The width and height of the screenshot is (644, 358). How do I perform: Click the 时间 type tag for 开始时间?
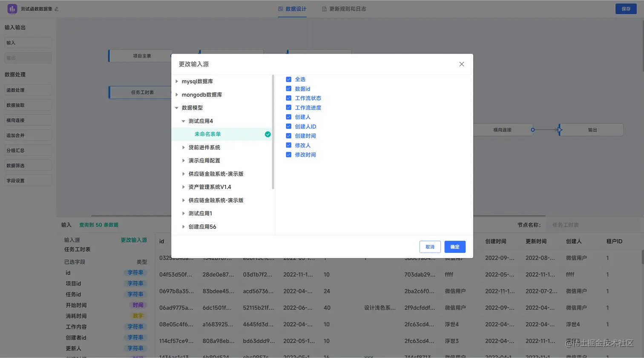click(138, 305)
